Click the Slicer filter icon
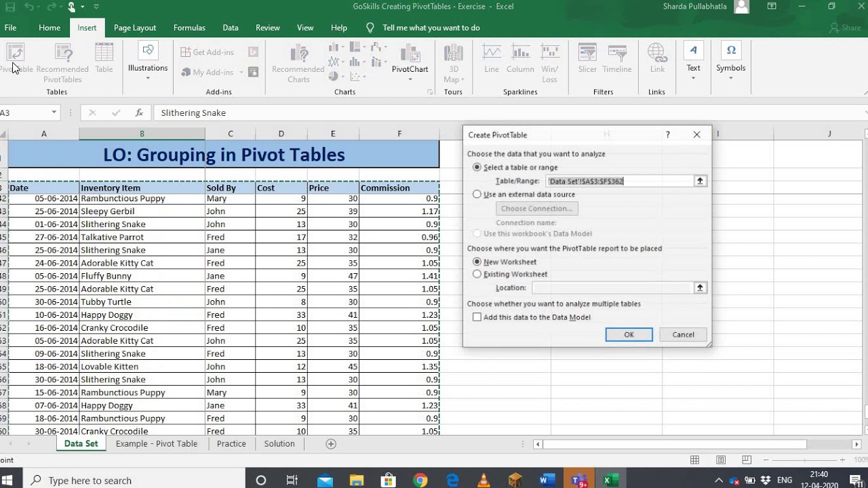This screenshot has height=488, width=868. pyautogui.click(x=587, y=59)
